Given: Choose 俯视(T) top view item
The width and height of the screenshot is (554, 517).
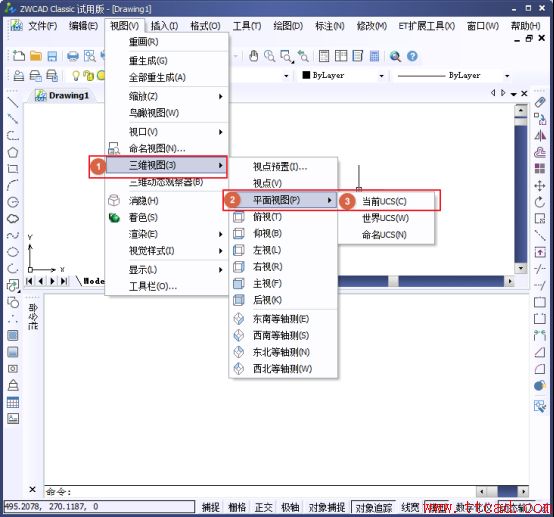Looking at the screenshot, I should 283,217.
